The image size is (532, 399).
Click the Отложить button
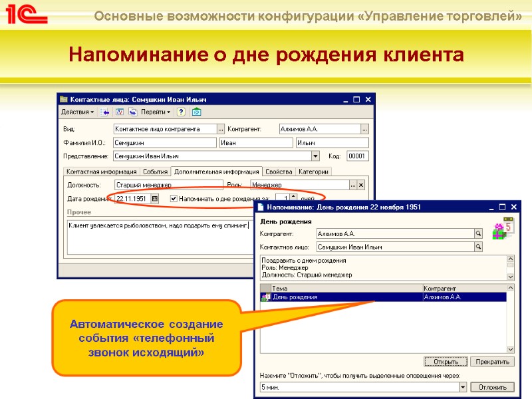coord(492,387)
